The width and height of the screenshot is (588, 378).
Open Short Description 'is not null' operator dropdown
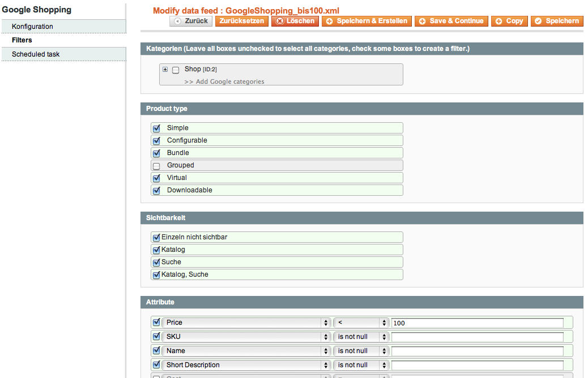pos(361,365)
